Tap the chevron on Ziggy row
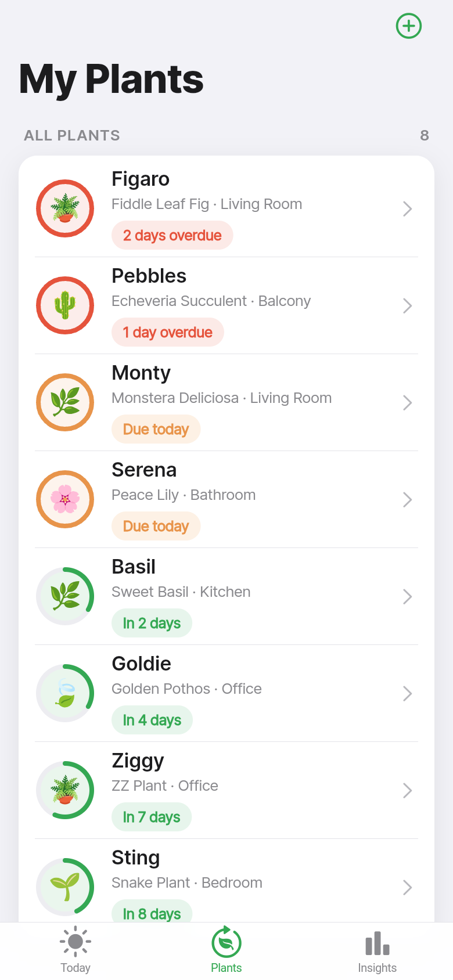The width and height of the screenshot is (453, 980). 408,791
